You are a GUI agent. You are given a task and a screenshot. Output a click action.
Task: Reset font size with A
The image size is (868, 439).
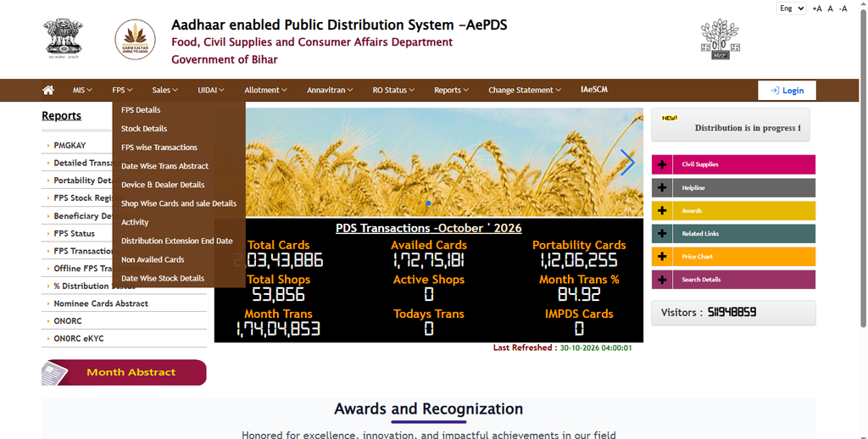pyautogui.click(x=831, y=8)
